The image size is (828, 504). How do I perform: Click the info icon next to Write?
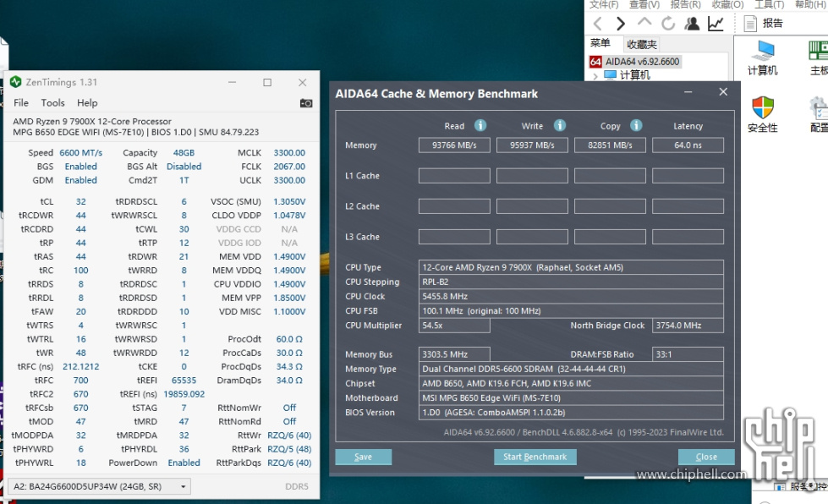[560, 126]
